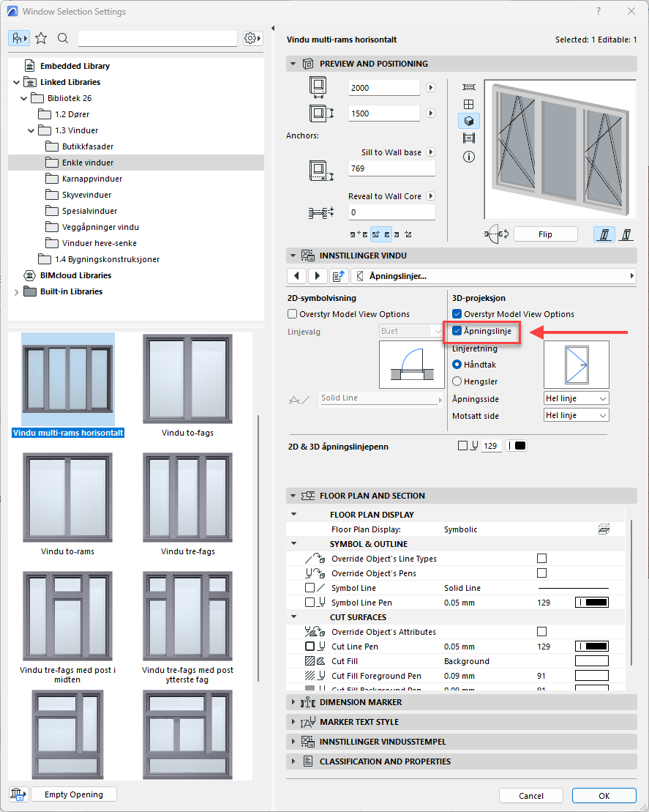Click the info icon beside preview

click(469, 157)
